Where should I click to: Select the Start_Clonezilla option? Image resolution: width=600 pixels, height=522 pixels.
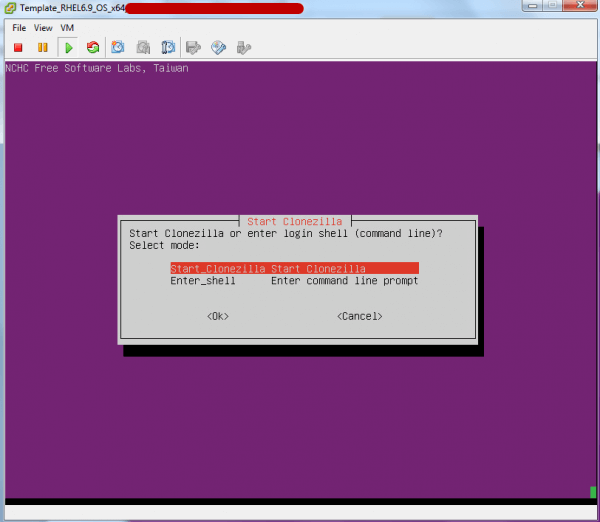[294, 268]
